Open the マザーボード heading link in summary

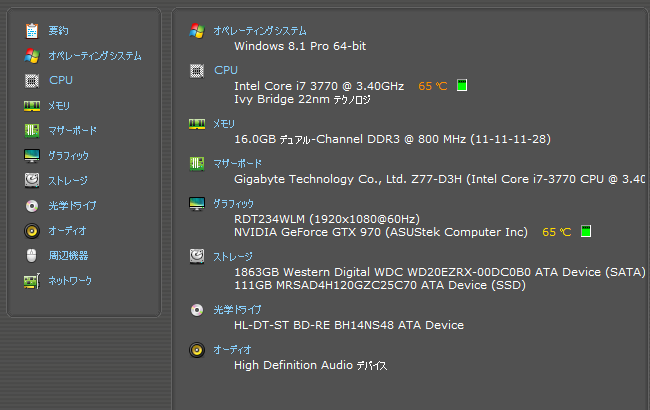(x=238, y=164)
